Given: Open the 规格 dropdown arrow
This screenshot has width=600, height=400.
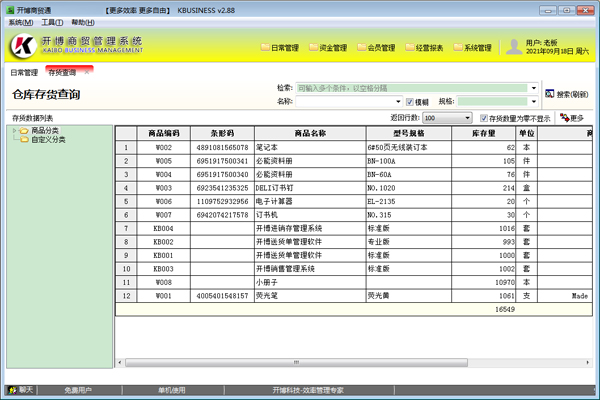Looking at the screenshot, I should (533, 101).
